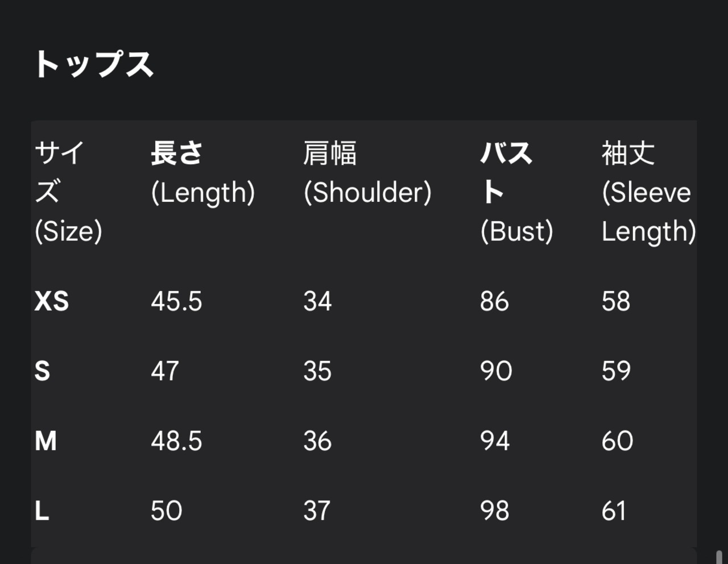Click the M length value 48.5
Screen dimensions: 728x564
pyautogui.click(x=176, y=441)
